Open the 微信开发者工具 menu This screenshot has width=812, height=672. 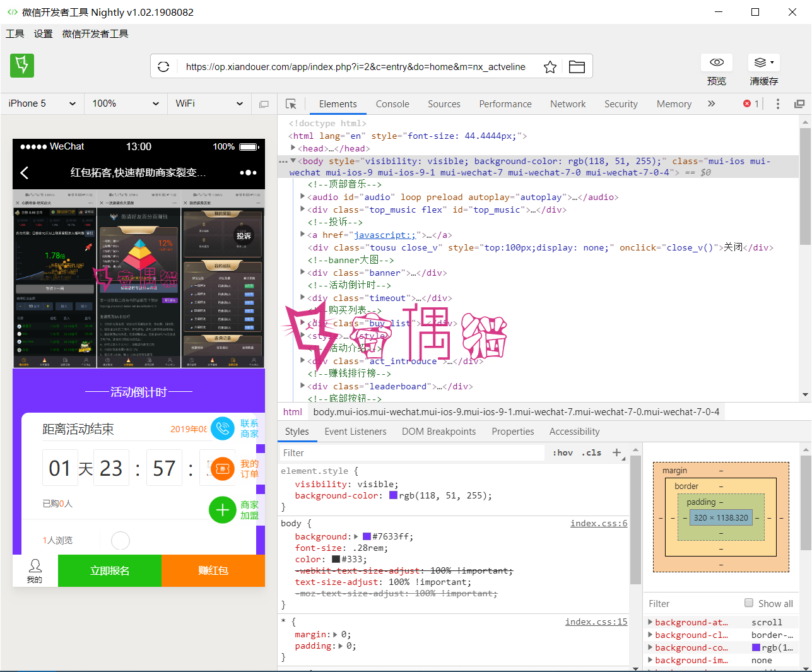tap(95, 33)
